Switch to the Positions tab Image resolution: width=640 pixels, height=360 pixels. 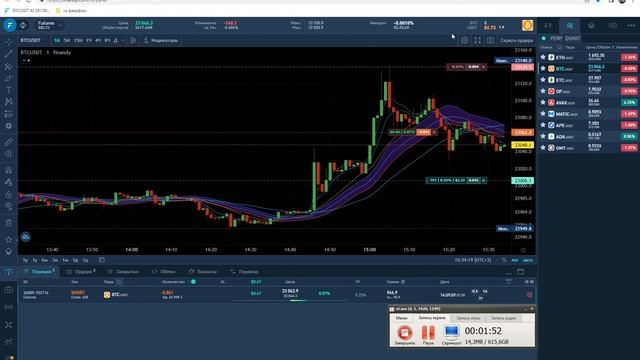(x=40, y=271)
